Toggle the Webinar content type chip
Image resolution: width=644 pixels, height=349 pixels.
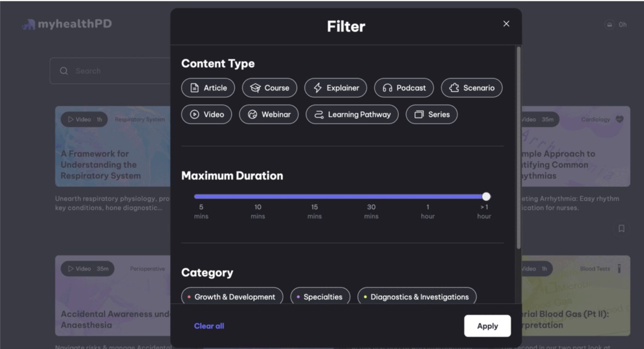[x=269, y=114]
